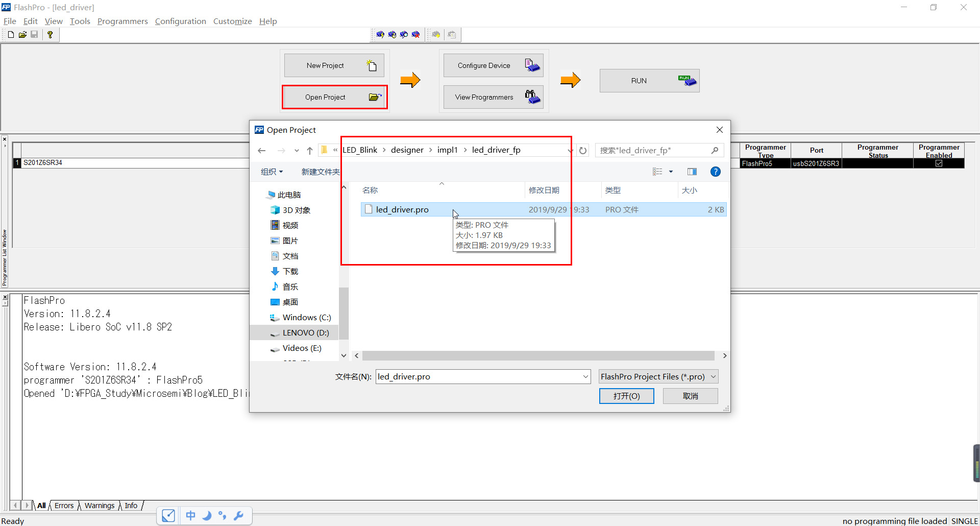Switch full/half width via the moon IME icon

207,516
